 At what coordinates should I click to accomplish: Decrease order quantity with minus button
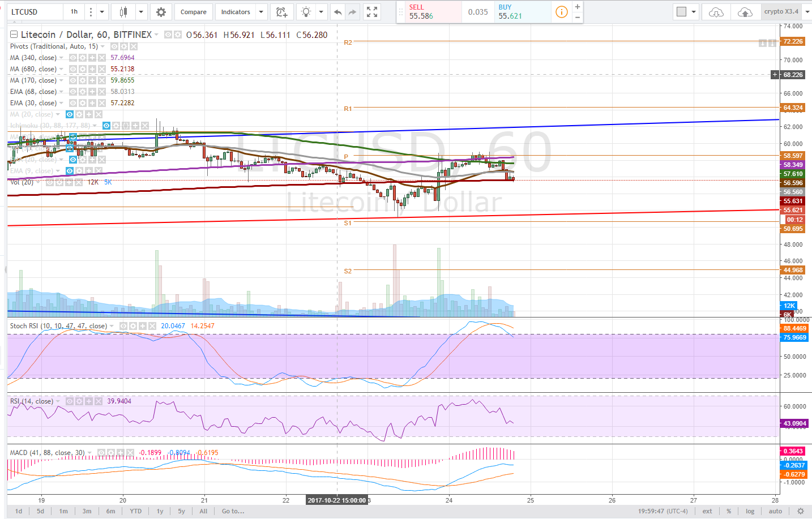[577, 18]
